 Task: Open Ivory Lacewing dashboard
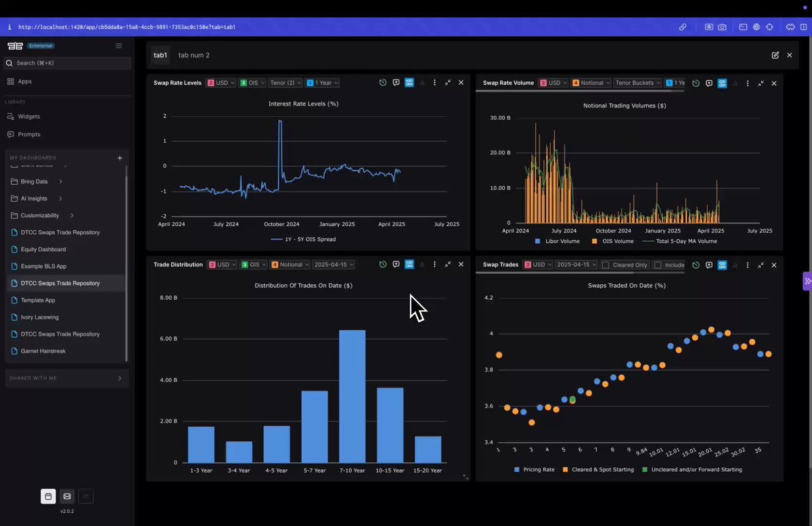point(39,317)
